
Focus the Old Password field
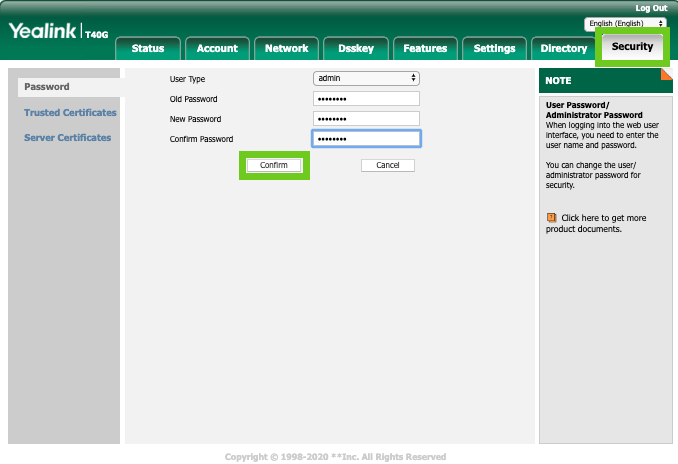366,99
